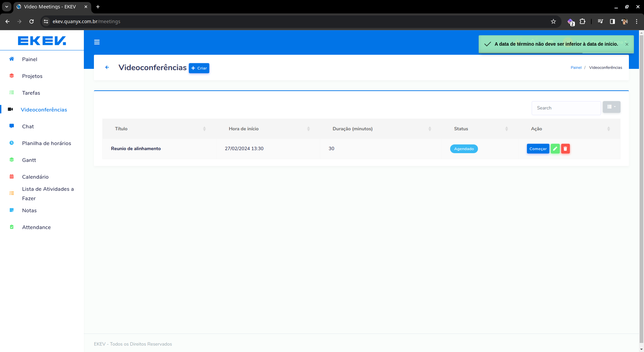Follow the Painel breadcrumb link
The height and width of the screenshot is (352, 644).
[x=576, y=68]
